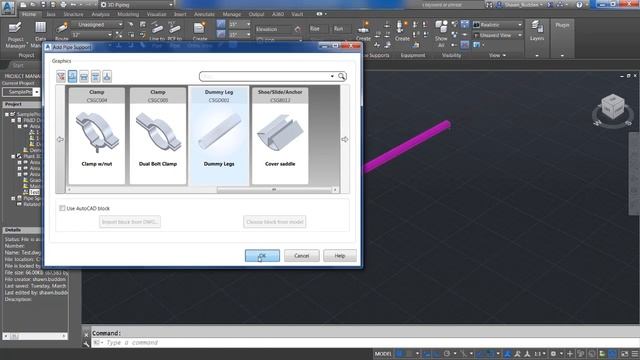Select the Dual Bolt Clamp support thumbnail
The height and width of the screenshot is (360, 640).
point(158,136)
